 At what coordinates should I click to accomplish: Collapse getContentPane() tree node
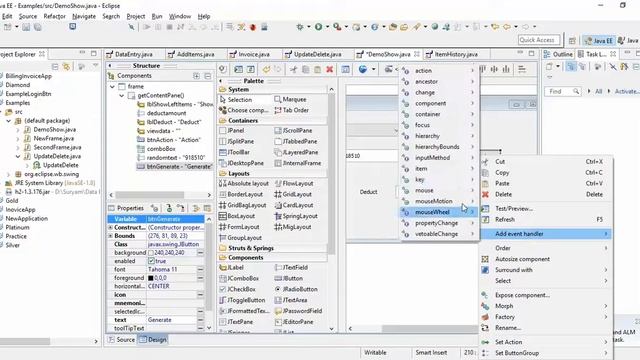pyautogui.click(x=122, y=96)
